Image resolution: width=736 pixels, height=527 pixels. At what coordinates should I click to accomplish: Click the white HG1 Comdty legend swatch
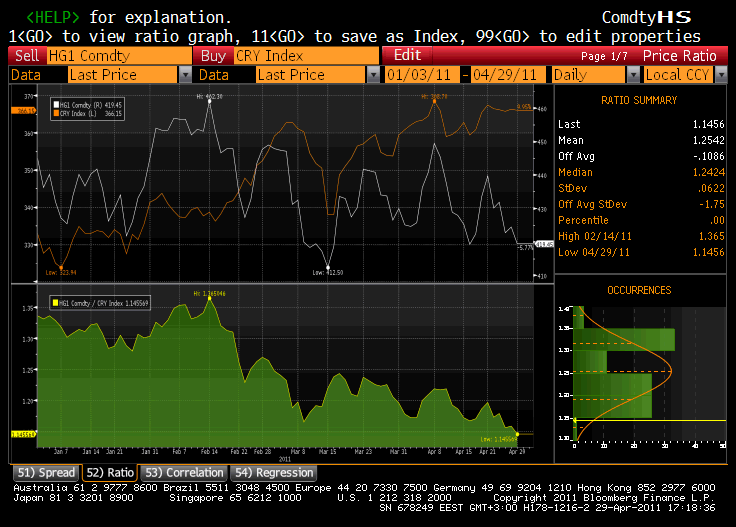[x=56, y=105]
